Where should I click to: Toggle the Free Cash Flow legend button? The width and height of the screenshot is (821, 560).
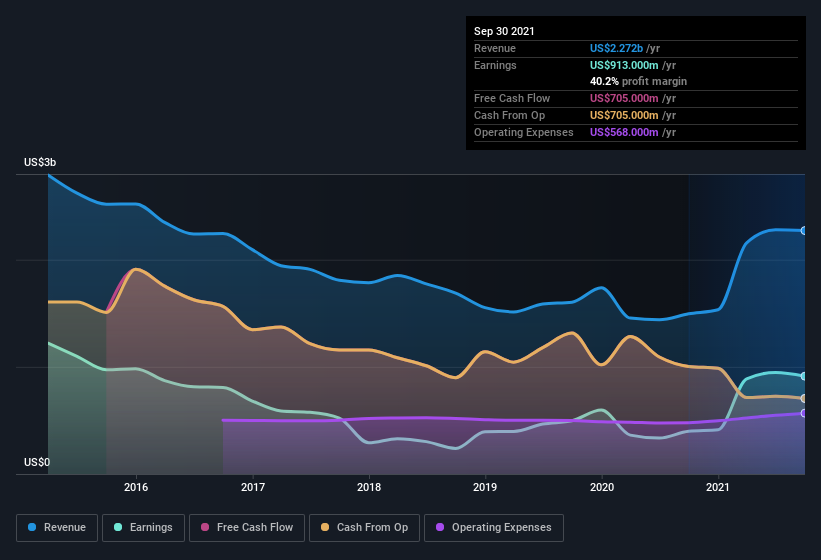[247, 528]
